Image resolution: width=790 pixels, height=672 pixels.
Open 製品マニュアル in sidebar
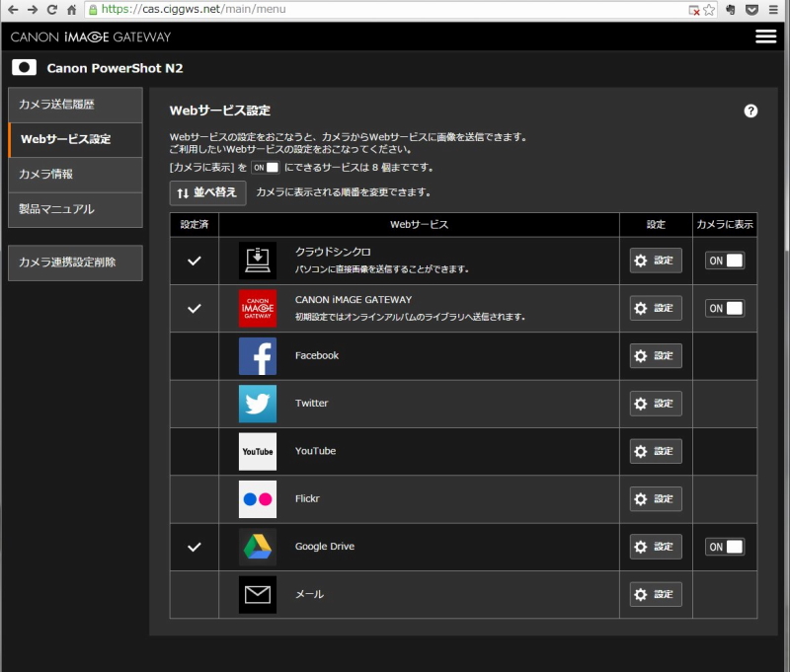coord(76,209)
